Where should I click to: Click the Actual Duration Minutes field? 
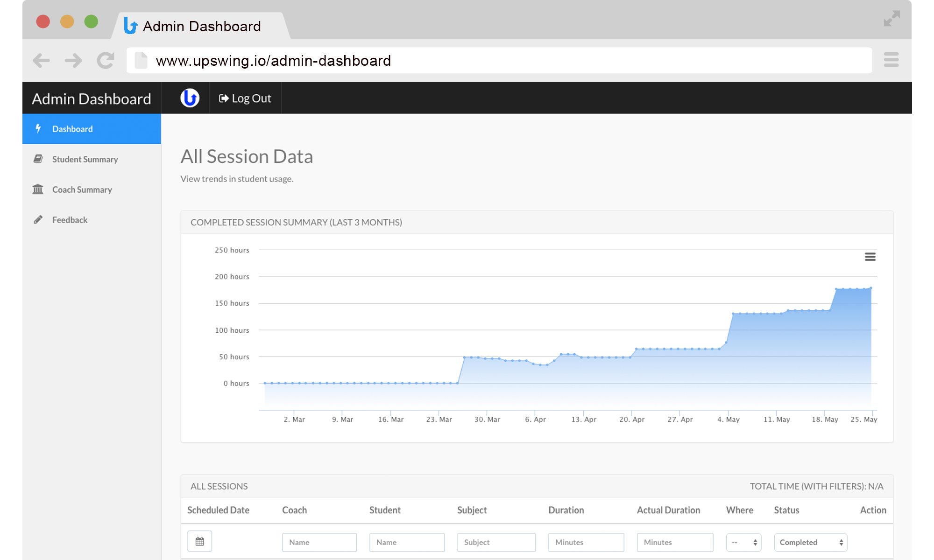[x=675, y=542]
